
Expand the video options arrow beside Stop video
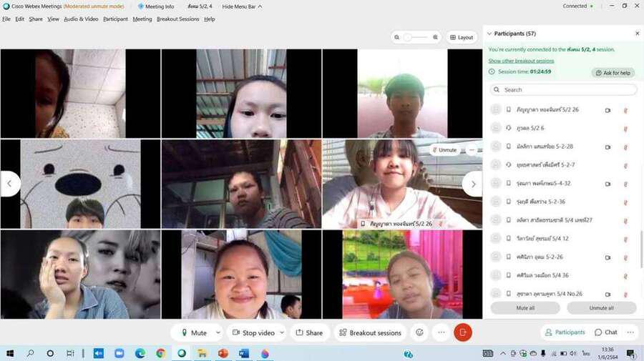click(x=281, y=332)
